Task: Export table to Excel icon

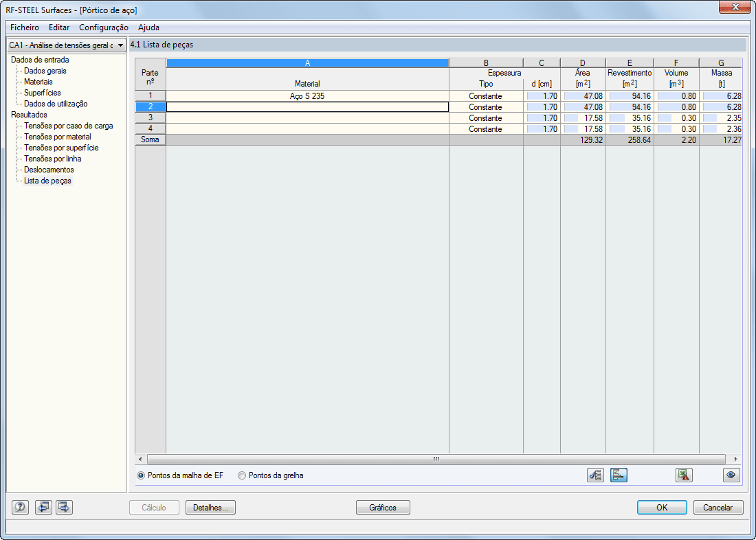Action: pos(684,475)
